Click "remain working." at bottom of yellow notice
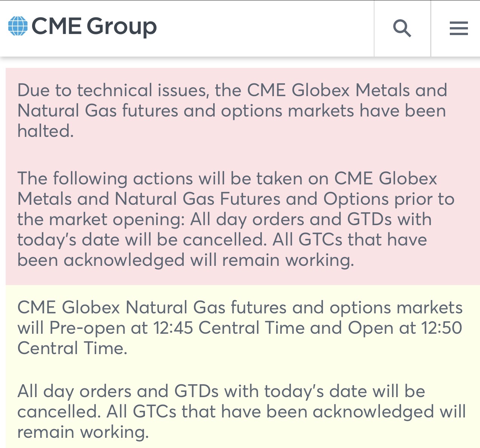The width and height of the screenshot is (480, 448). (83, 432)
